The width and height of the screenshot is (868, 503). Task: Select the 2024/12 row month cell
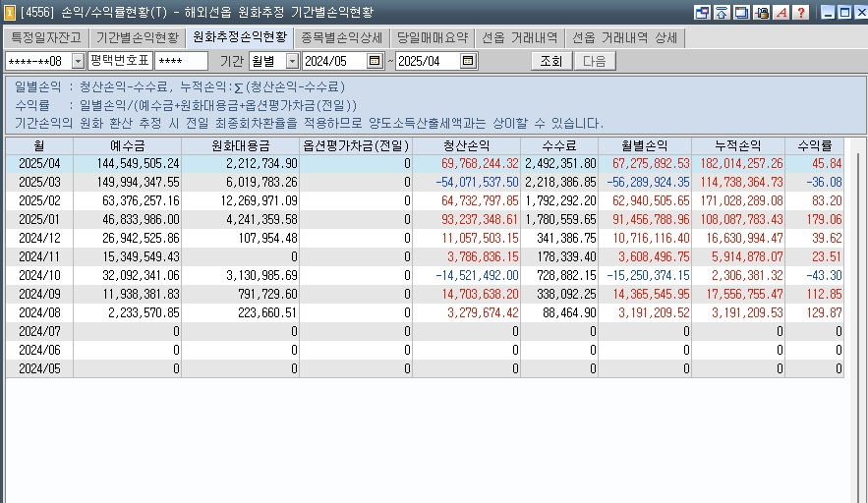pyautogui.click(x=39, y=239)
